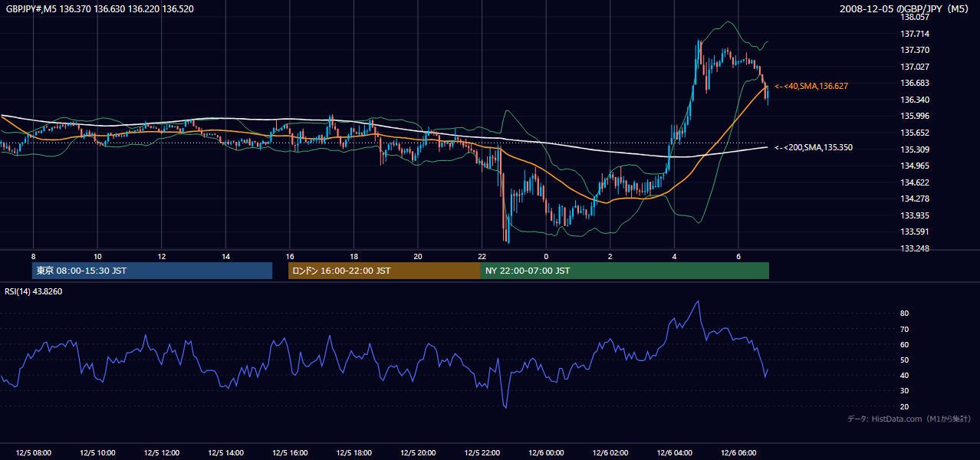Click the 12/6 00:00 bottom time label
This screenshot has height=460, width=980.
coord(546,453)
